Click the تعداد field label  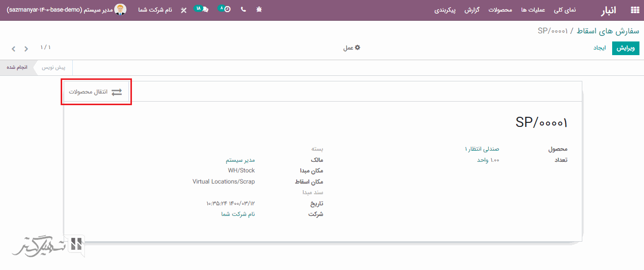pos(560,160)
